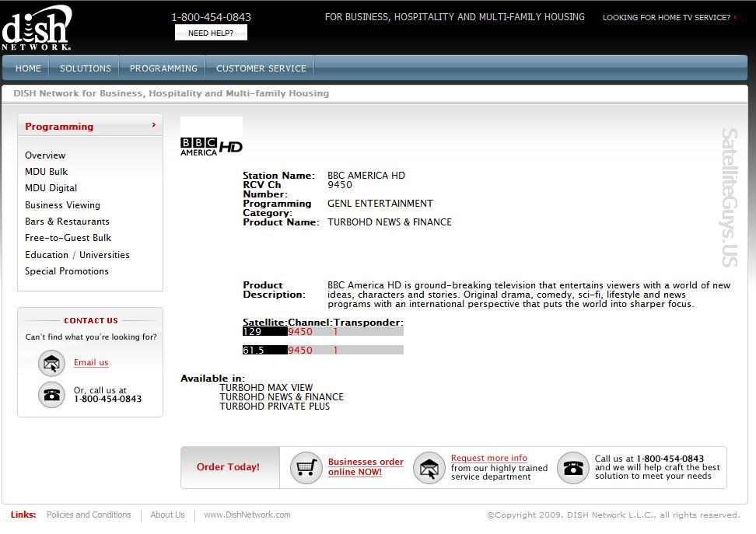This screenshot has height=534, width=756.
Task: Click the GENL ENTERTAINMENT category value
Action: [x=380, y=204]
